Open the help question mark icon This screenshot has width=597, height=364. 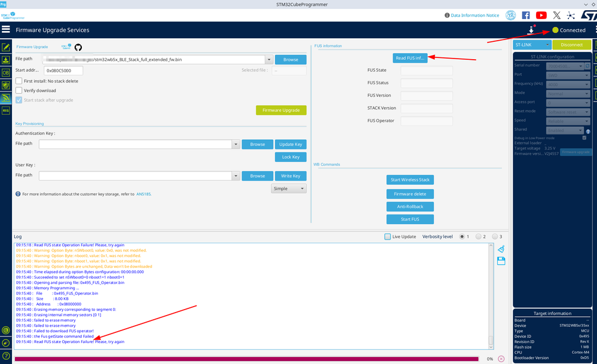6,356
